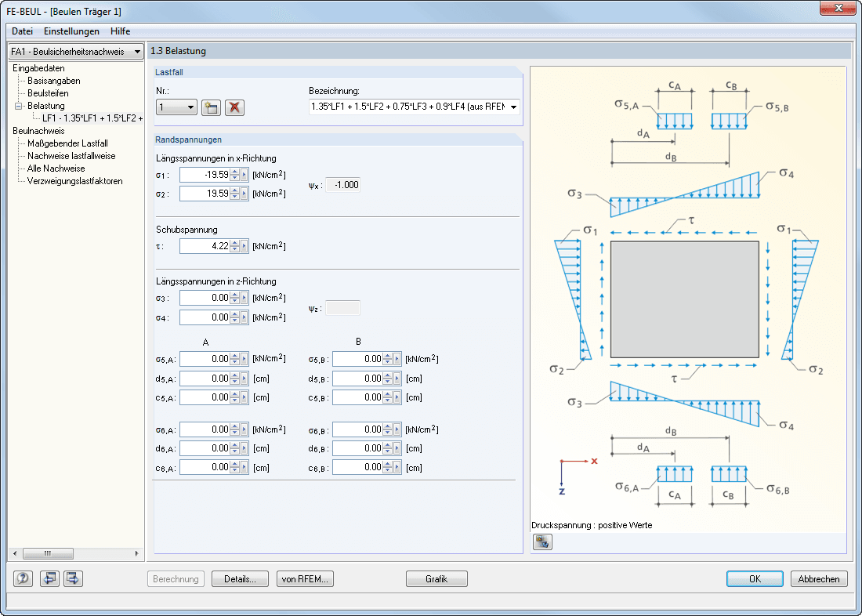Open arrow menu beside τ field
This screenshot has height=616, width=862.
point(244,246)
